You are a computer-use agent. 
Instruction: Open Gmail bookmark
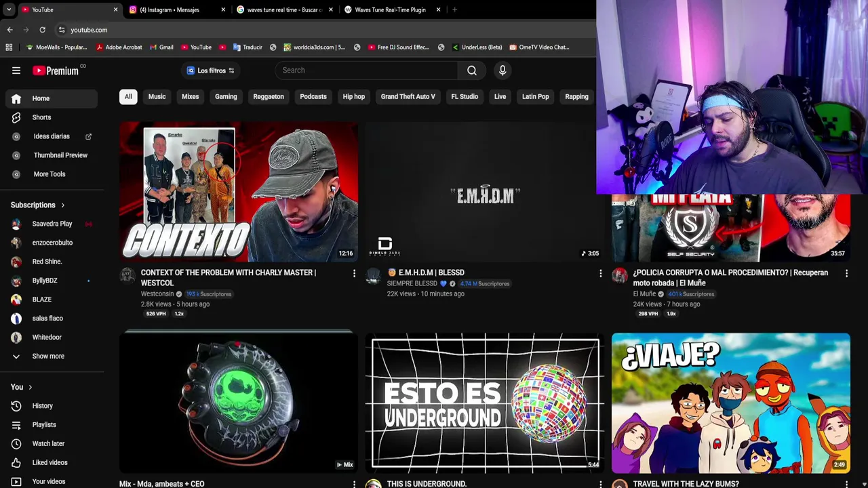click(x=161, y=47)
